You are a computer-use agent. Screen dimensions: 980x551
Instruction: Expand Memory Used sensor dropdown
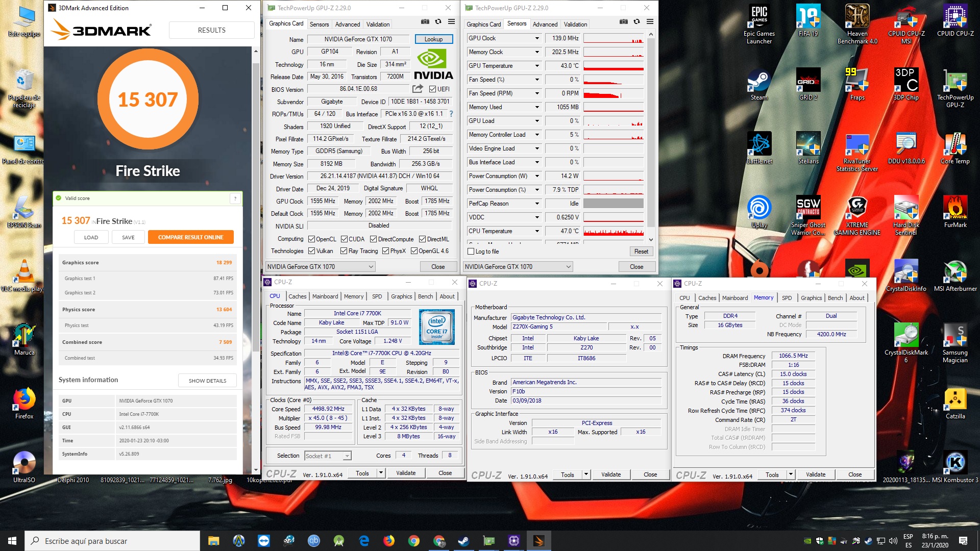coord(537,107)
